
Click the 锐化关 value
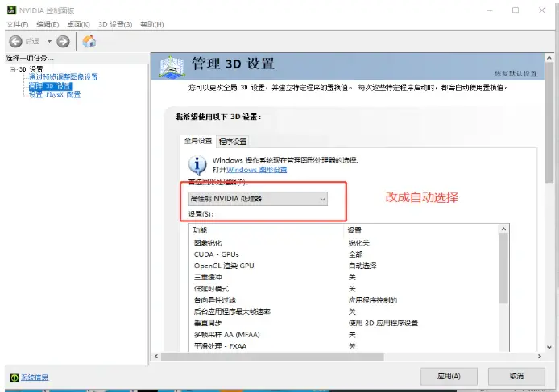coord(359,243)
